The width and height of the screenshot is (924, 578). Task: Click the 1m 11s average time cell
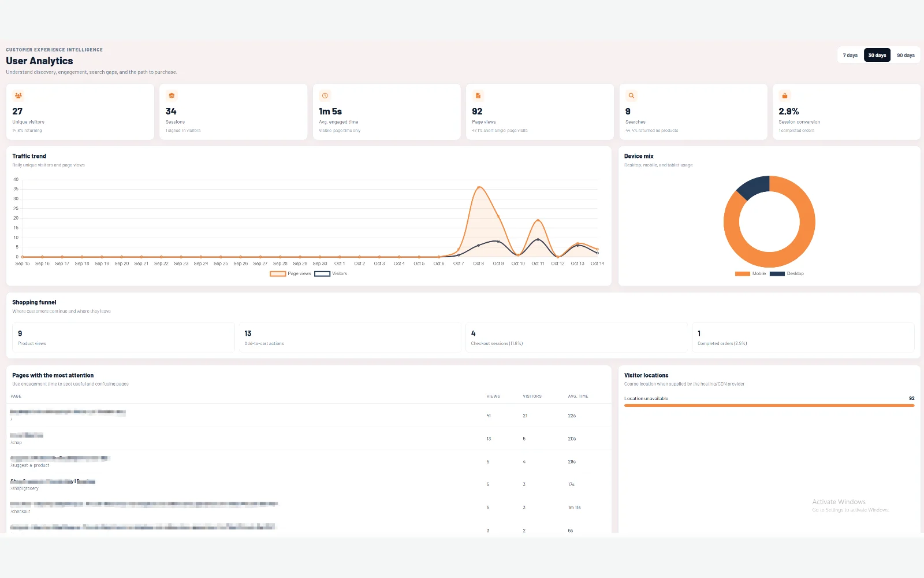click(x=574, y=507)
